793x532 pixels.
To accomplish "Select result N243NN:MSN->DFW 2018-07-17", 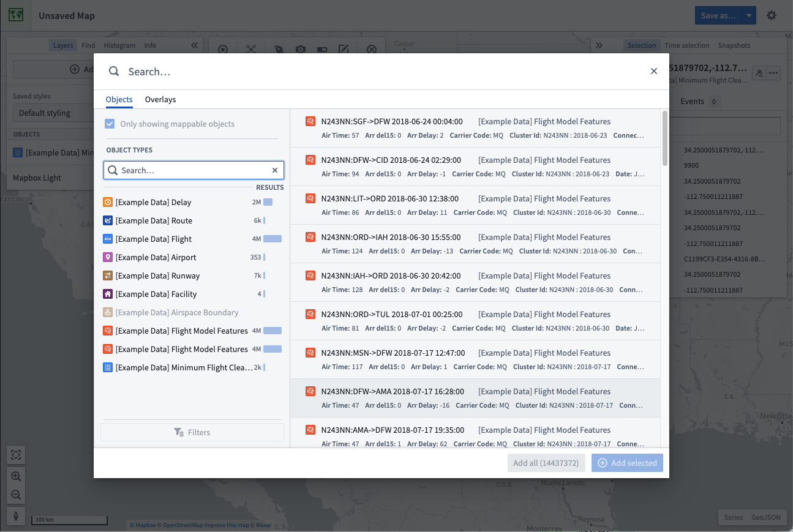I will point(475,359).
